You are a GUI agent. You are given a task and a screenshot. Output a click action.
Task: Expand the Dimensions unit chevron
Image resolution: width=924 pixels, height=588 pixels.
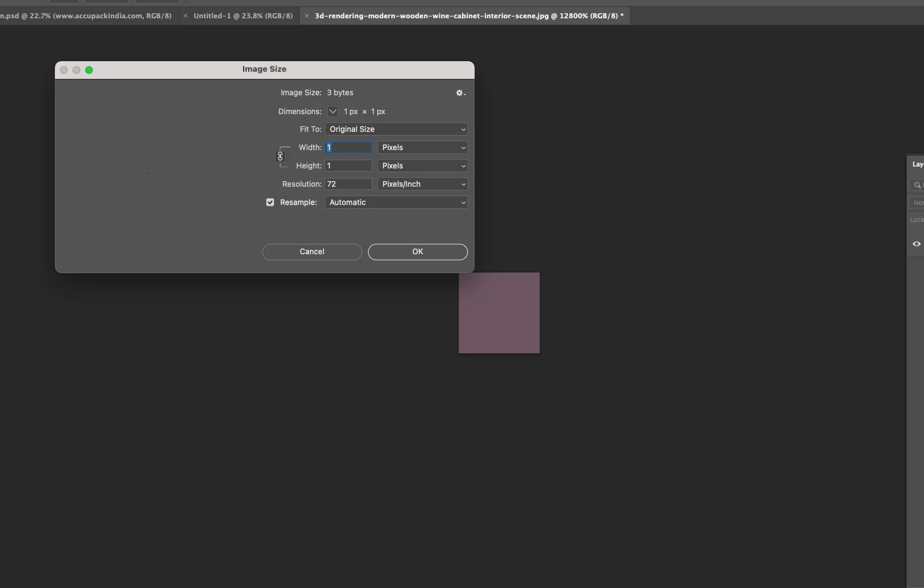coord(333,112)
